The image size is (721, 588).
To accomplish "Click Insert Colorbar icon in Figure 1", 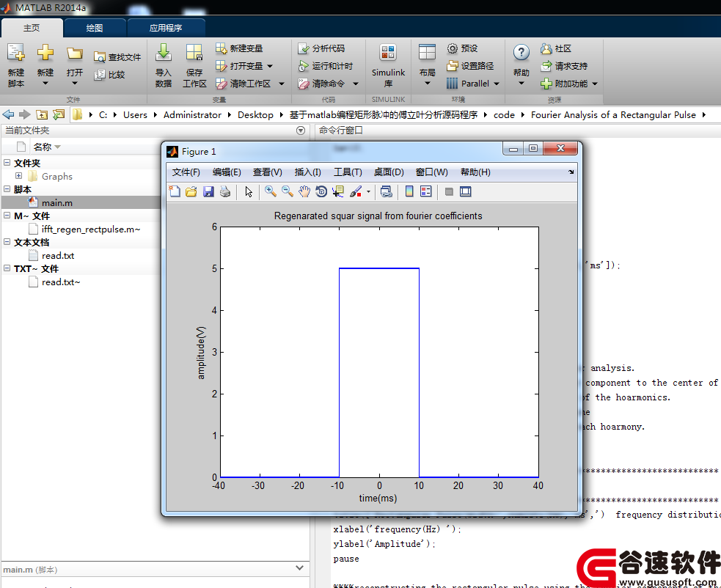I will (409, 191).
